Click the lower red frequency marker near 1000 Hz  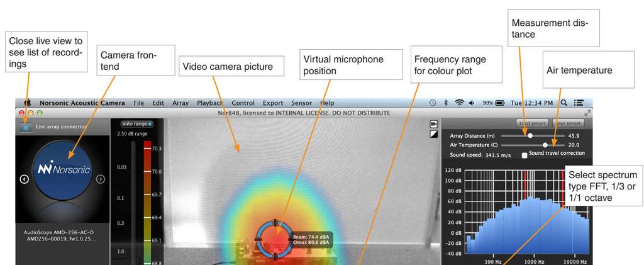525,185
